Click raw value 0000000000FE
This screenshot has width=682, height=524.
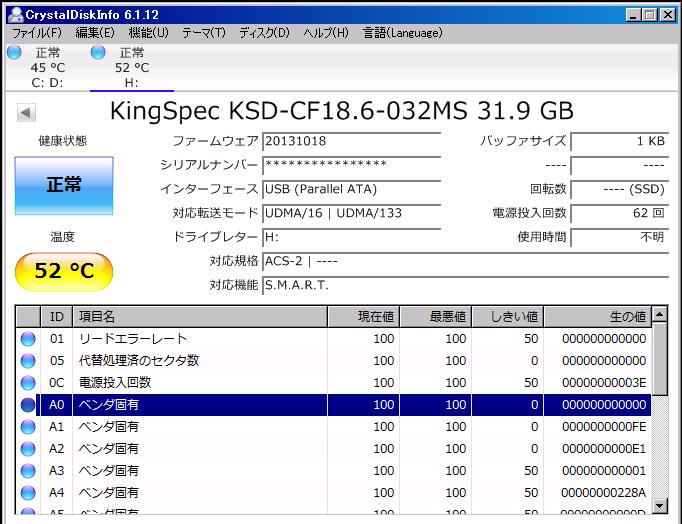pyautogui.click(x=604, y=427)
